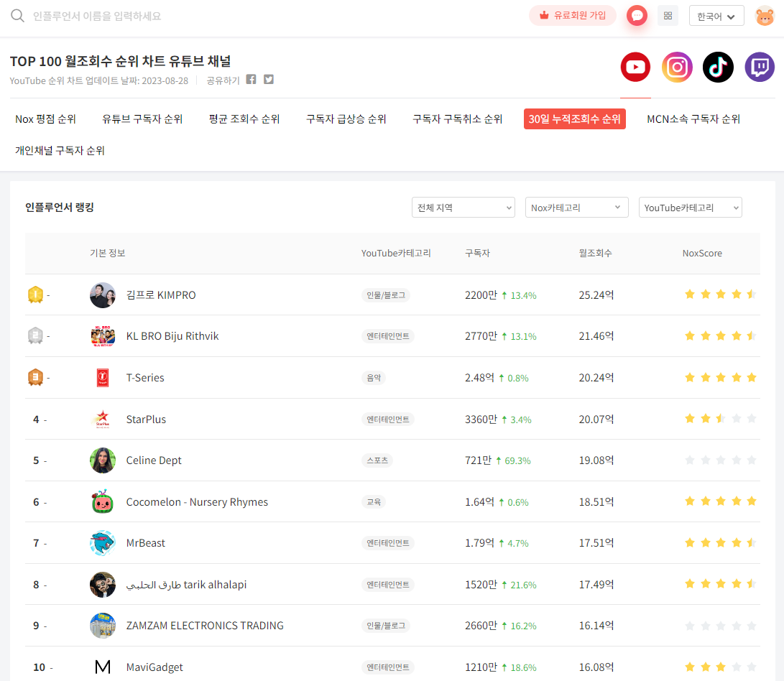Select the Nox 평점 순위 tab
Screen dimensions: 784x681
(45, 119)
